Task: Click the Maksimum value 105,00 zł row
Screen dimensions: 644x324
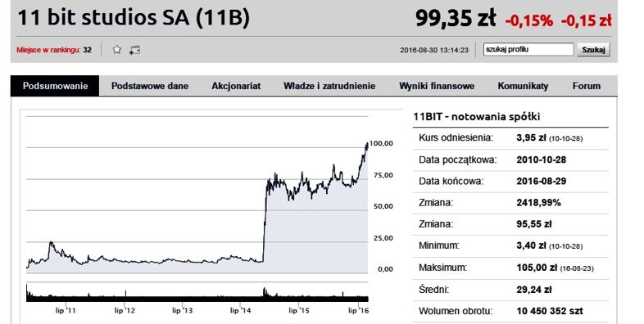Action: pyautogui.click(x=510, y=268)
